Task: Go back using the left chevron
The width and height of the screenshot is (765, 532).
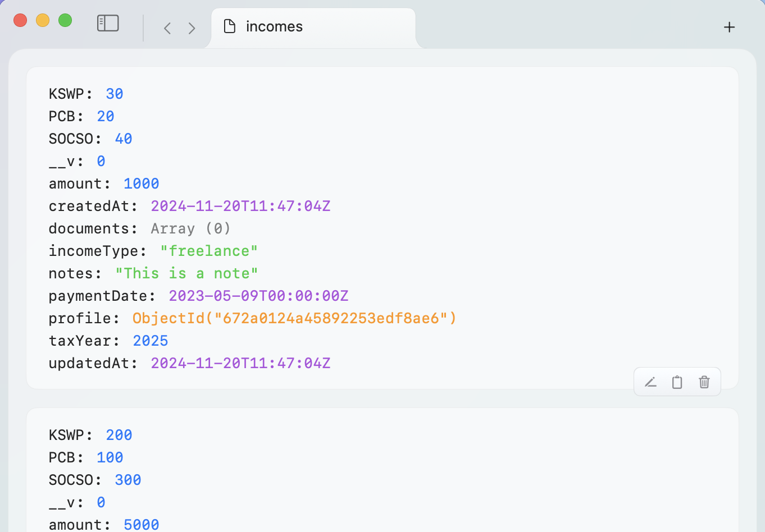Action: [x=167, y=28]
